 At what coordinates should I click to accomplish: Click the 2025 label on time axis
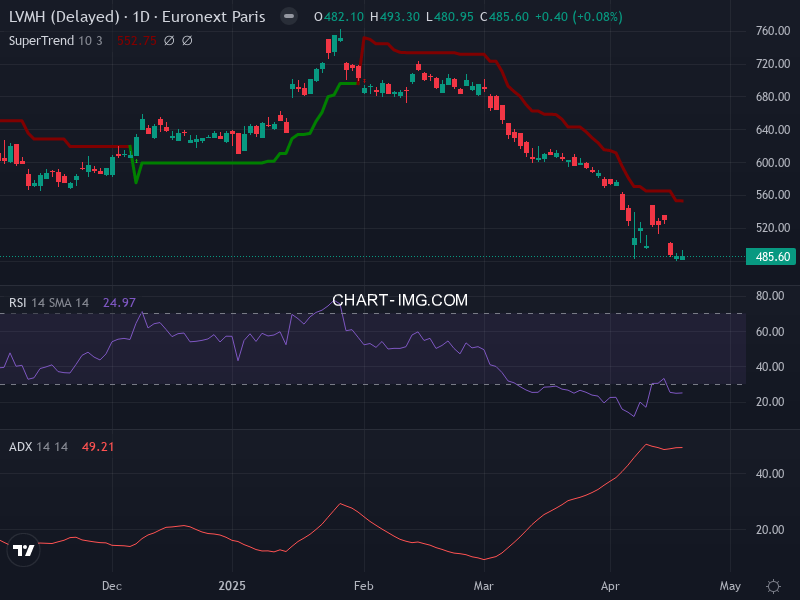232,586
